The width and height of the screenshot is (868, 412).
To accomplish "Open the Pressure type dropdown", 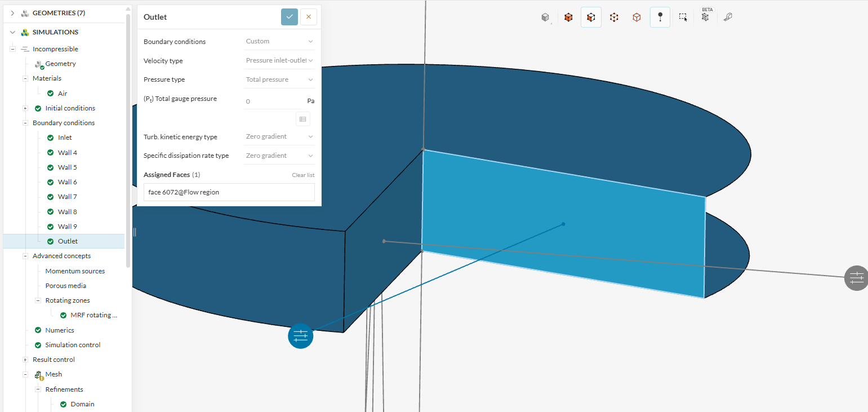I will click(x=279, y=79).
